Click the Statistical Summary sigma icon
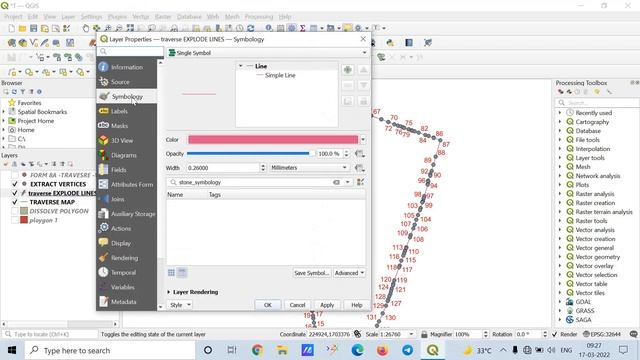 pyautogui.click(x=302, y=28)
